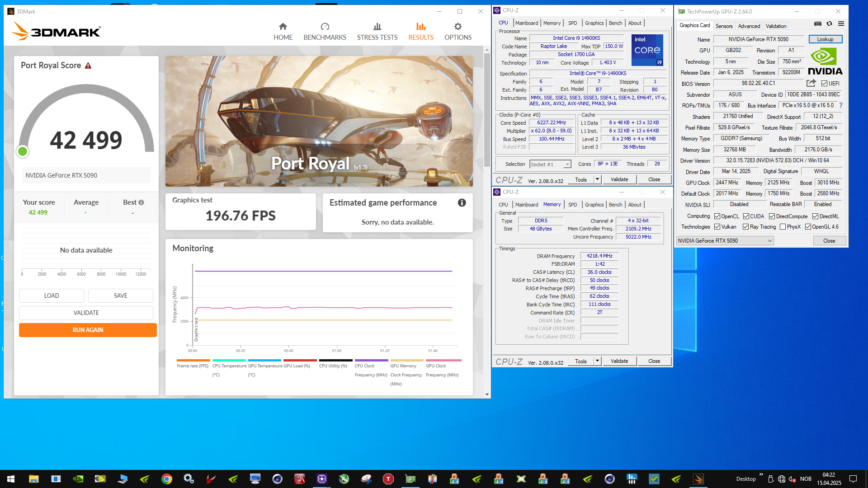
Task: Open the notification center icon
Action: (853, 479)
